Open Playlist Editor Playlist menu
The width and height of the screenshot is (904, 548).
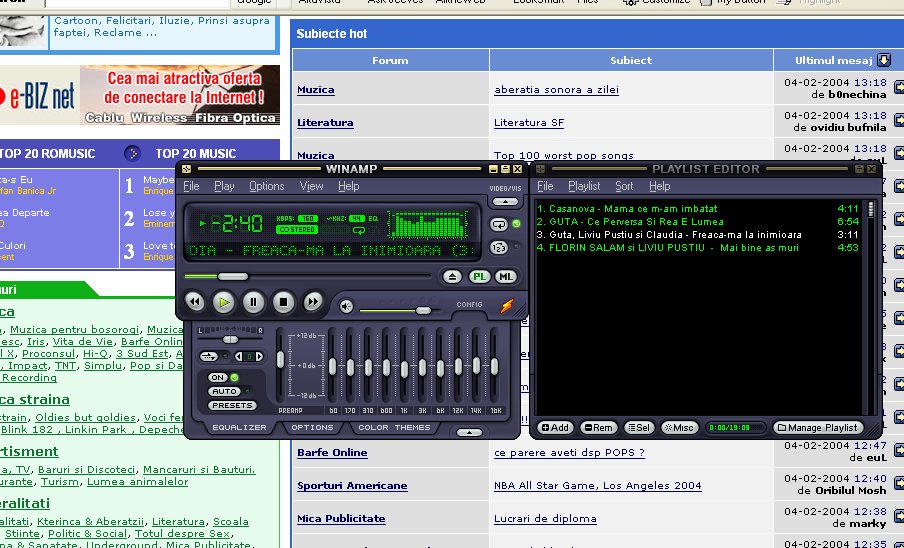[584, 186]
